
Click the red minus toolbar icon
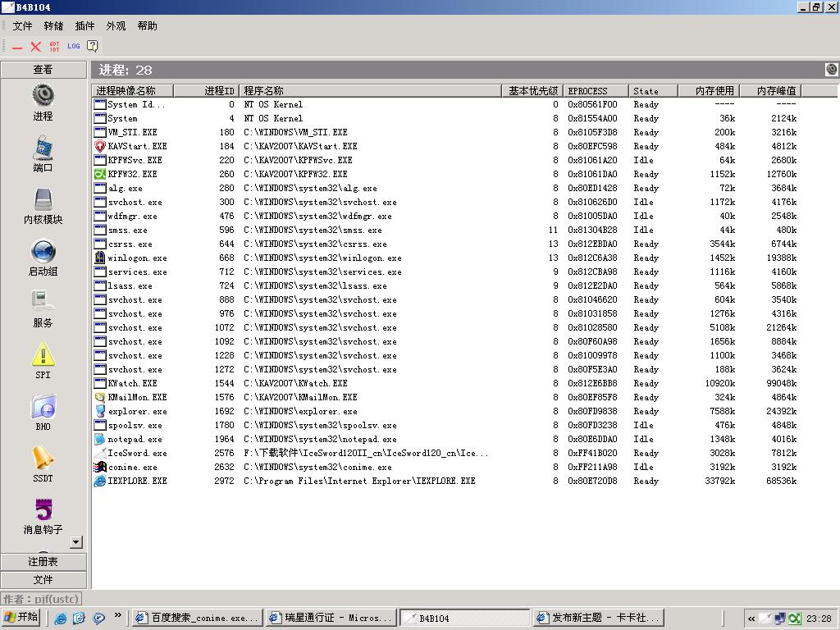coord(17,47)
